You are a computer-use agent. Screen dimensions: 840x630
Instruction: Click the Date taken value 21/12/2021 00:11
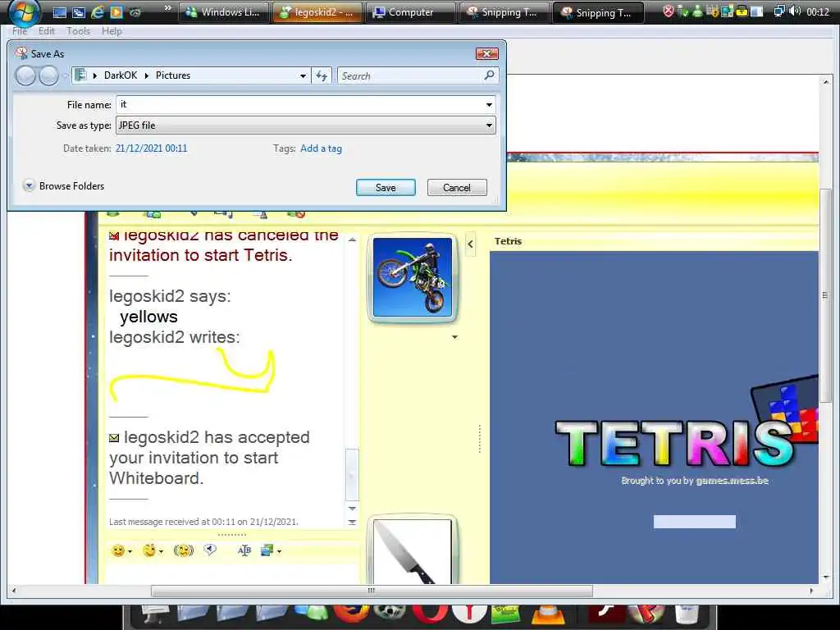[151, 148]
